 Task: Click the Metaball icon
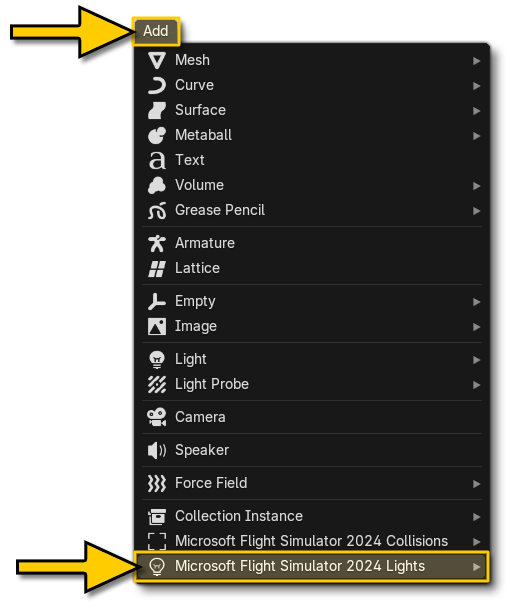(157, 136)
